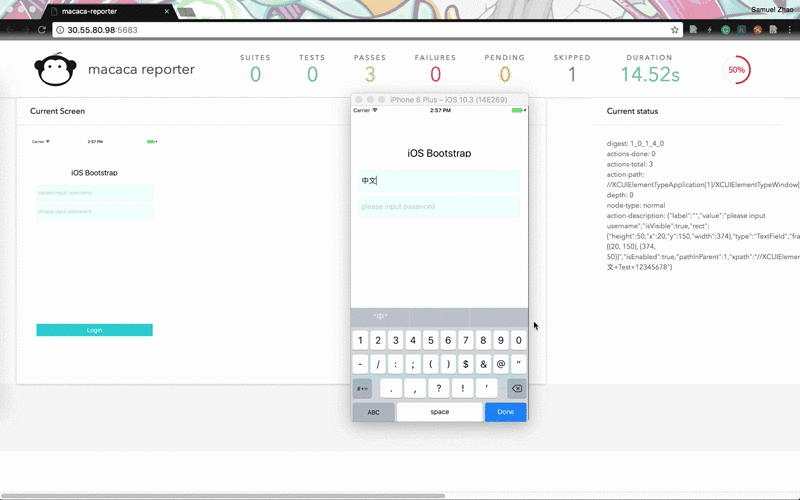Tap the $ key on keyboard
The image size is (800, 500).
[466, 365]
